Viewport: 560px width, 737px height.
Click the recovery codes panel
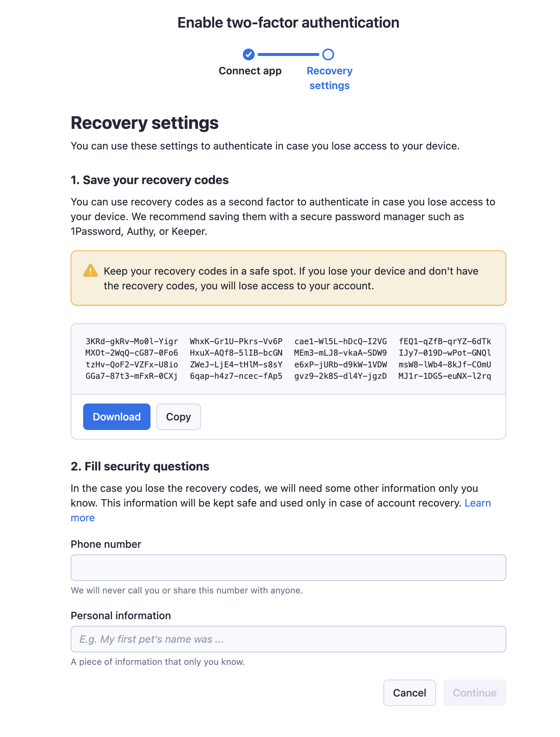pos(288,358)
